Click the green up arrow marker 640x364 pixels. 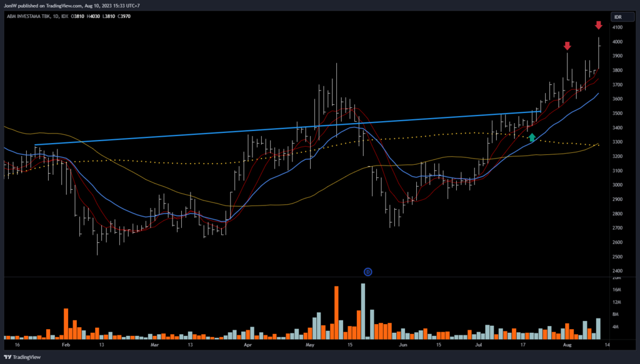(532, 137)
